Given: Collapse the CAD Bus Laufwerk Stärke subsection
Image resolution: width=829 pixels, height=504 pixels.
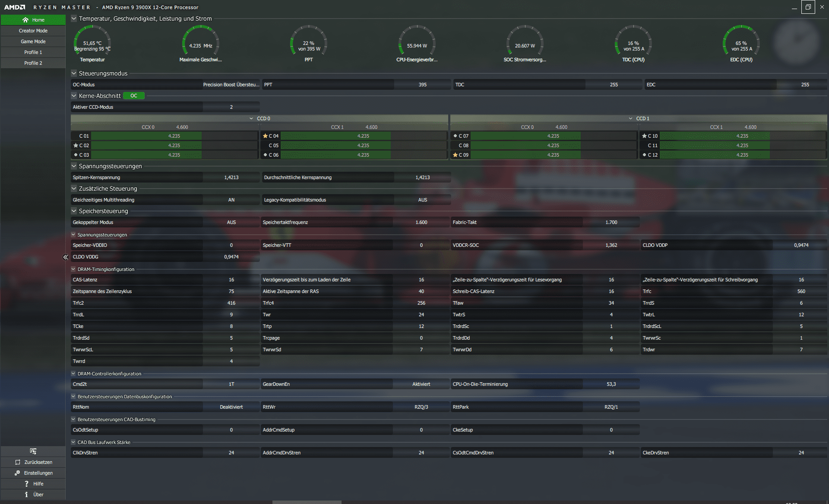Looking at the screenshot, I should tap(73, 442).
